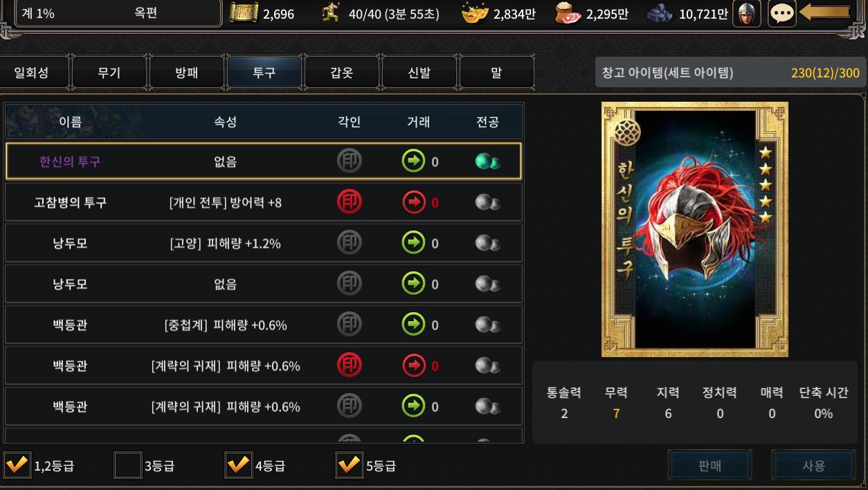Screen dimensions: 868x490
Task: Switch to the 갑옷 tab
Action: click(342, 73)
